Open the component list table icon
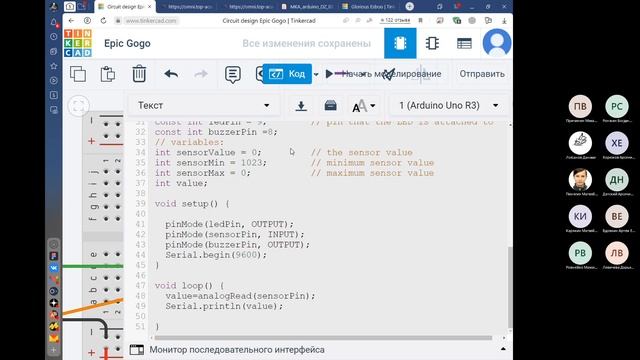The image size is (640, 360). [x=464, y=43]
